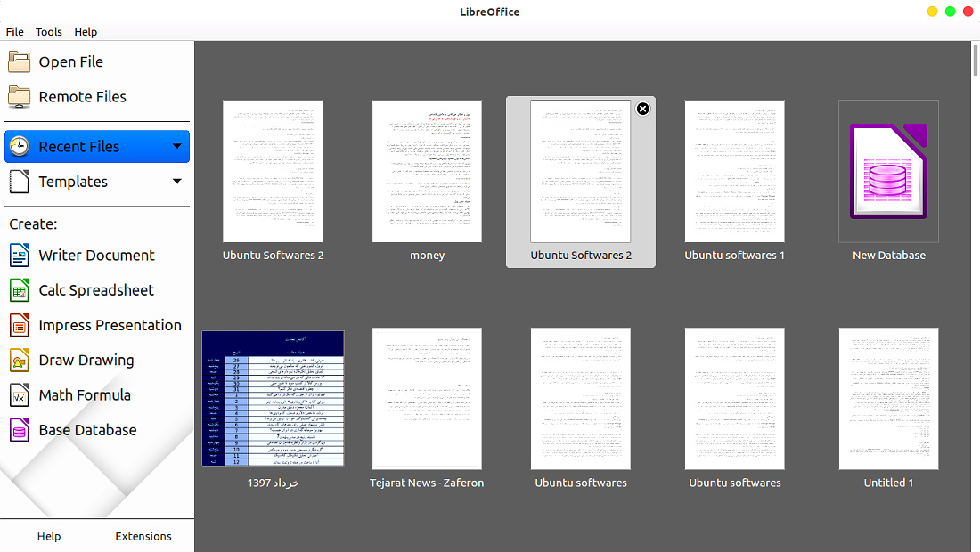Open the highlighted Ubuntu Softwares 2 thumbnail
Image resolution: width=980 pixels, height=552 pixels.
point(581,171)
